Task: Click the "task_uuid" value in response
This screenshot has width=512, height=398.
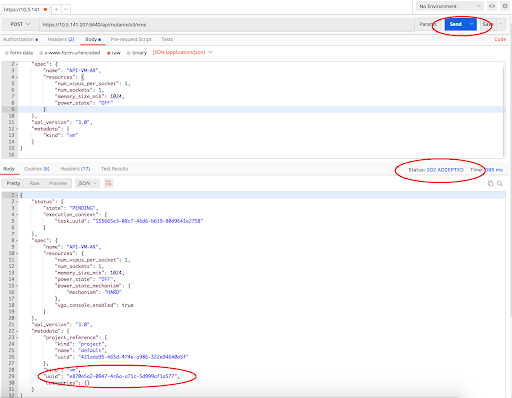Action: [x=148, y=221]
